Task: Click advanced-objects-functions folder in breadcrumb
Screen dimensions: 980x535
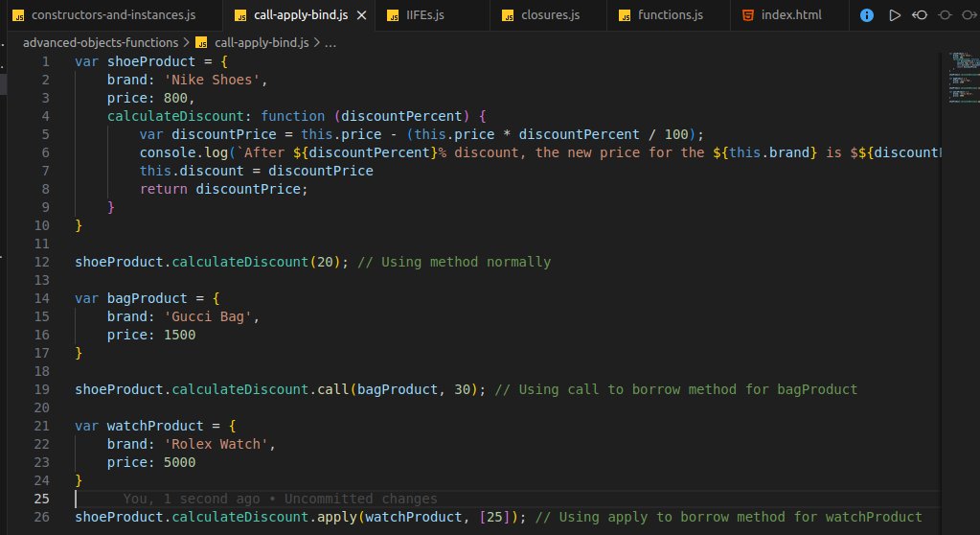Action: 101,42
